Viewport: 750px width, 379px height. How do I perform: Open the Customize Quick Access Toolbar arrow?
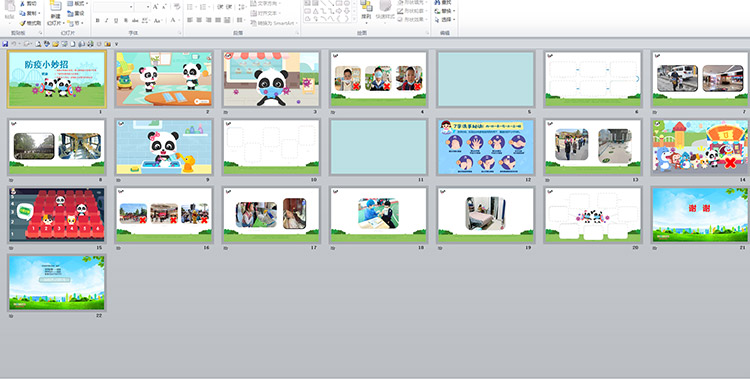[116, 44]
